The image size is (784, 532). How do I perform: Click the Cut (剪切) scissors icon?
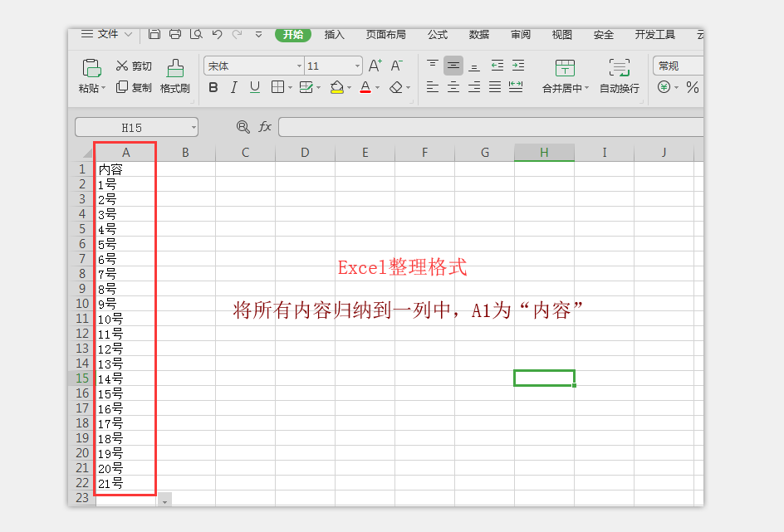point(122,66)
